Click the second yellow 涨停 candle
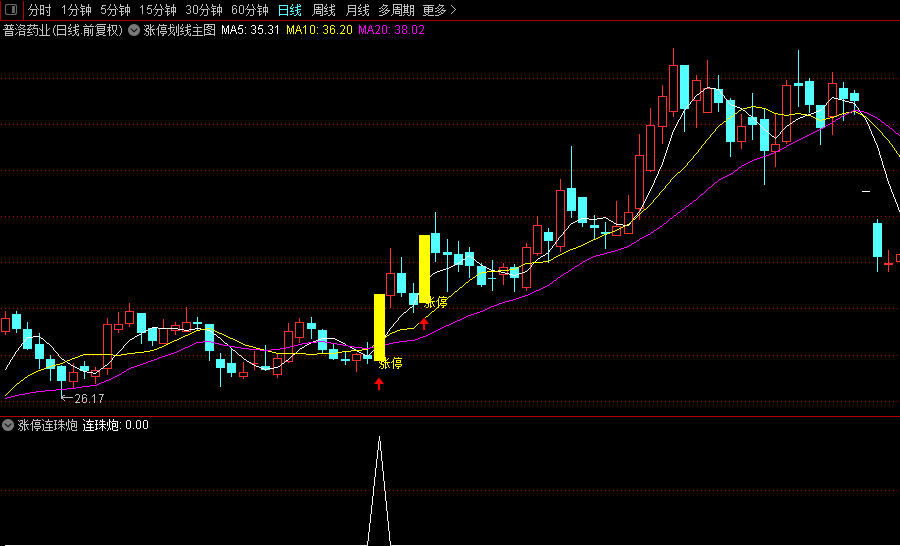Image resolution: width=900 pixels, height=546 pixels. [x=424, y=269]
